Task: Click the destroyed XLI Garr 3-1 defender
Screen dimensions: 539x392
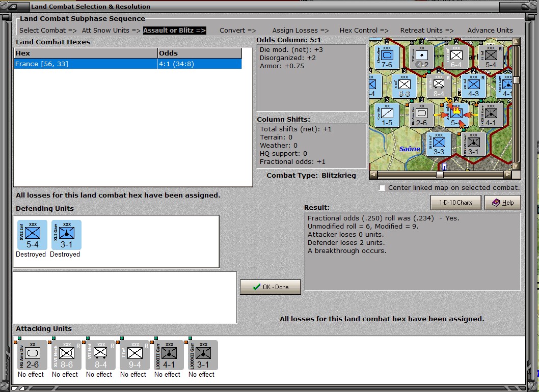Action: pos(66,235)
